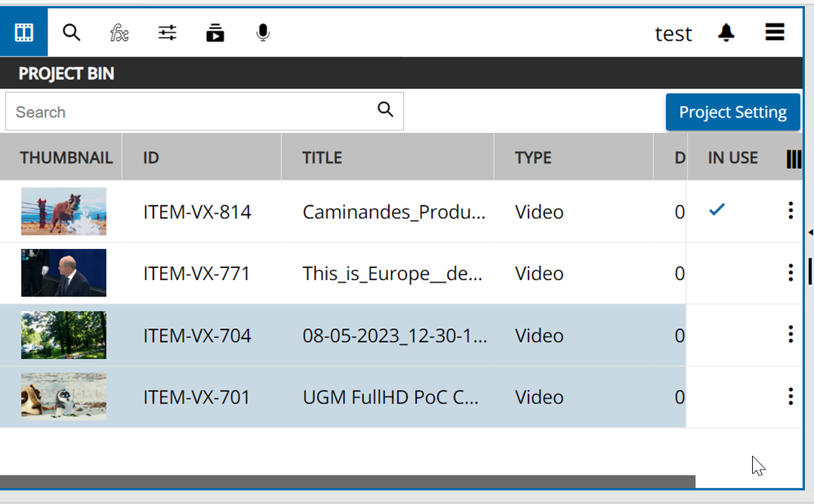
Task: Open the test user account menu
Action: (x=673, y=32)
